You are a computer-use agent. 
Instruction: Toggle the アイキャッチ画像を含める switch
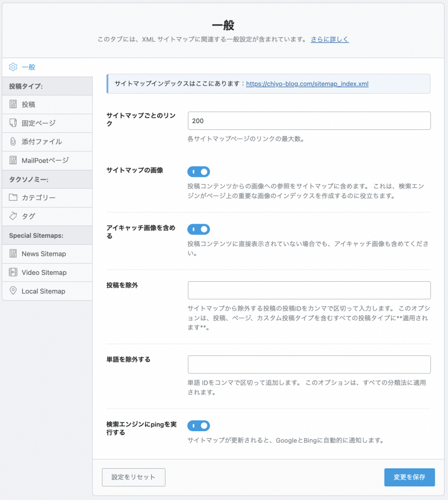(199, 229)
